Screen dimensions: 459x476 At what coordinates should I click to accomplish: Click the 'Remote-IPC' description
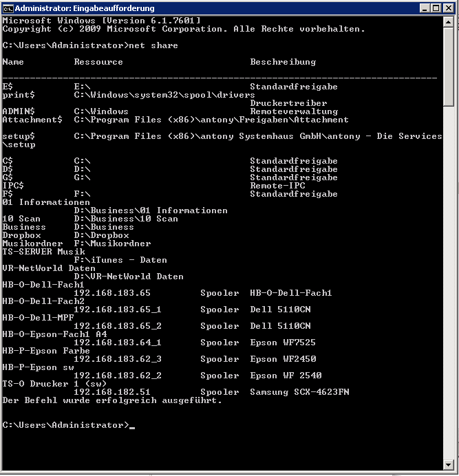point(277,186)
